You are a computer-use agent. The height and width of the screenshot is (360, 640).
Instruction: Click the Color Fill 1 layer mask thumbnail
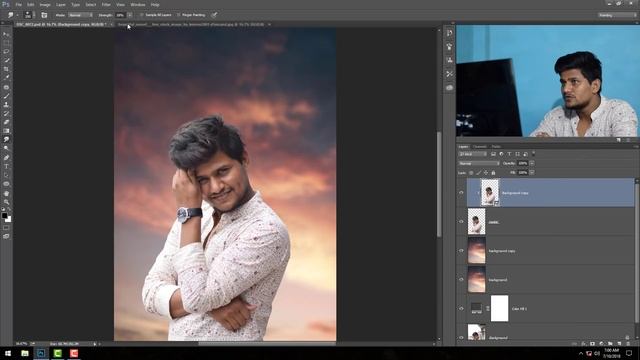point(499,309)
